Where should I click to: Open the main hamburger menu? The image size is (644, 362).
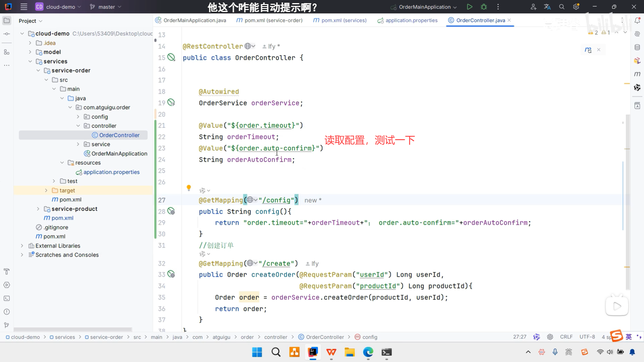(x=24, y=7)
